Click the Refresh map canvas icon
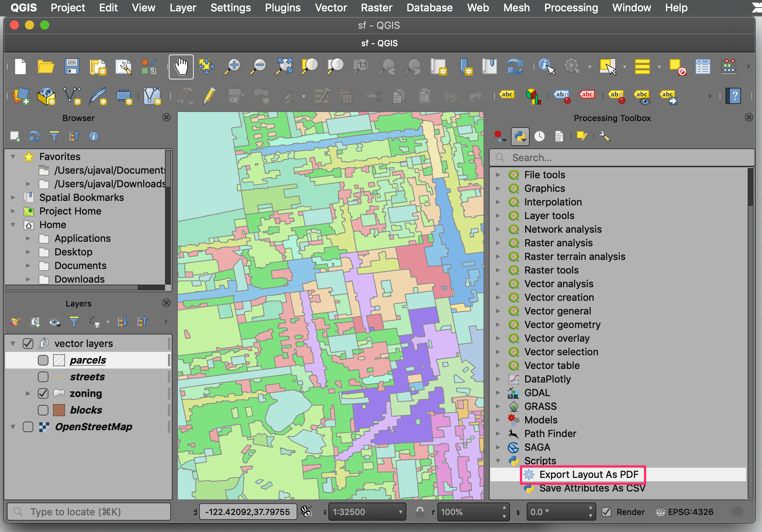This screenshot has height=532, width=762. (515, 67)
